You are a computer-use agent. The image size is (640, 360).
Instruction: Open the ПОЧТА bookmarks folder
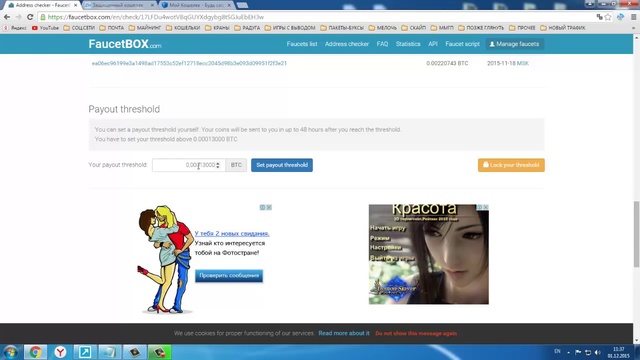112,28
